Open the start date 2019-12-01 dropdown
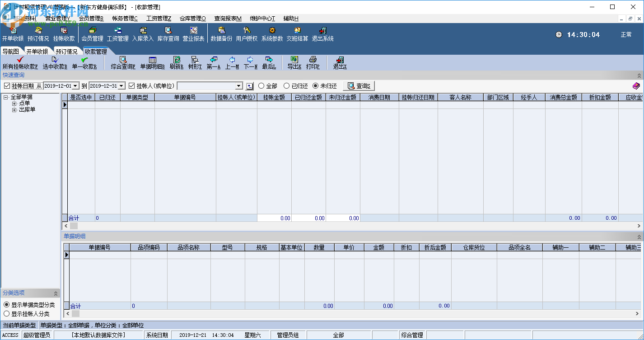The image size is (644, 340). 75,86
